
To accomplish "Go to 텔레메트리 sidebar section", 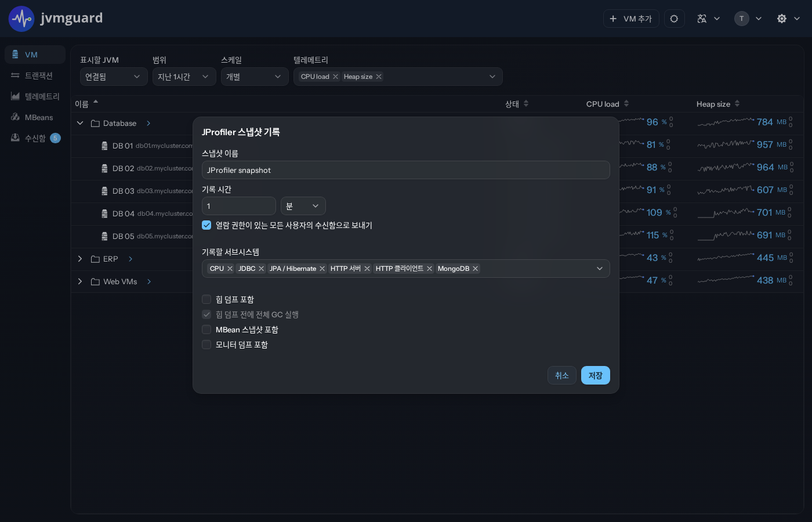I will 35,96.
